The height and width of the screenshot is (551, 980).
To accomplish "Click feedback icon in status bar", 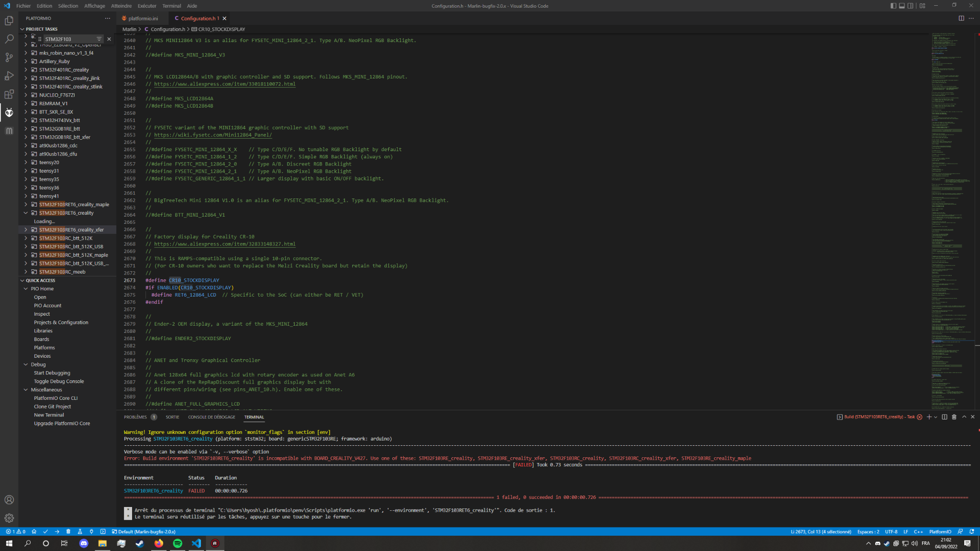I will [960, 531].
